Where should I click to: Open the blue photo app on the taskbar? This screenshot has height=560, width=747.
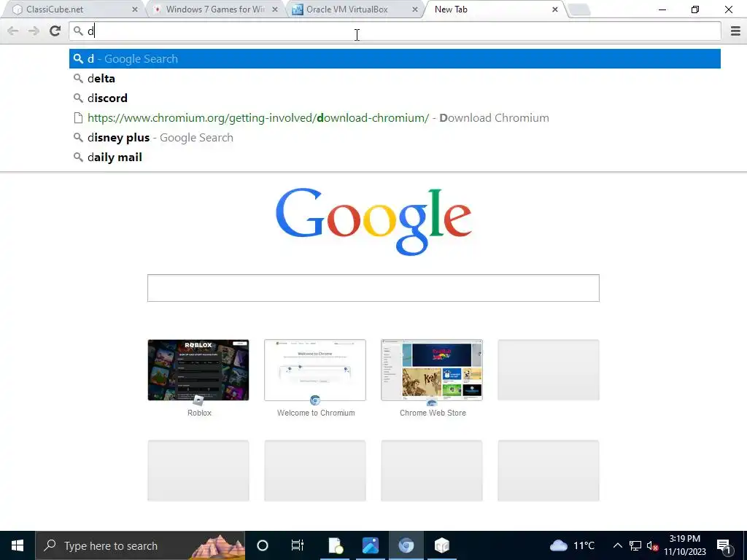(x=370, y=545)
